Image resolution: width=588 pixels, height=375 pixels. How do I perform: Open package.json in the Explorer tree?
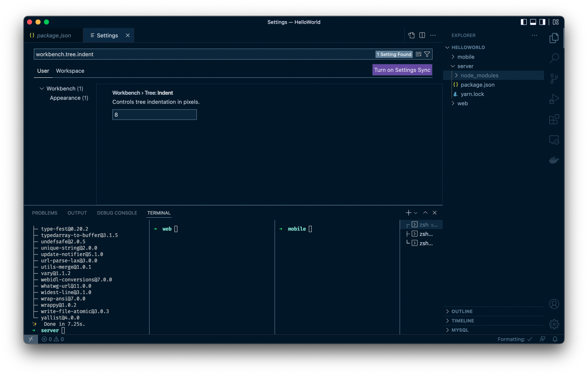coord(477,85)
